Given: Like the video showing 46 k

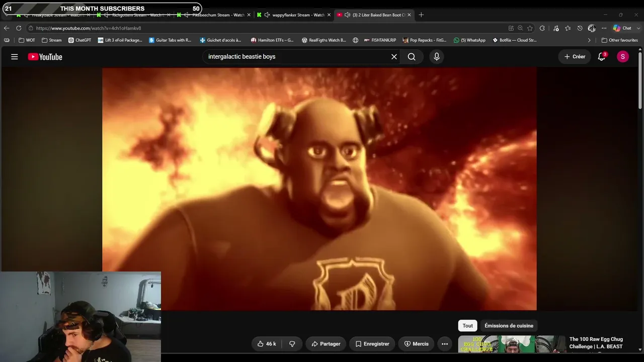Looking at the screenshot, I should point(267,344).
